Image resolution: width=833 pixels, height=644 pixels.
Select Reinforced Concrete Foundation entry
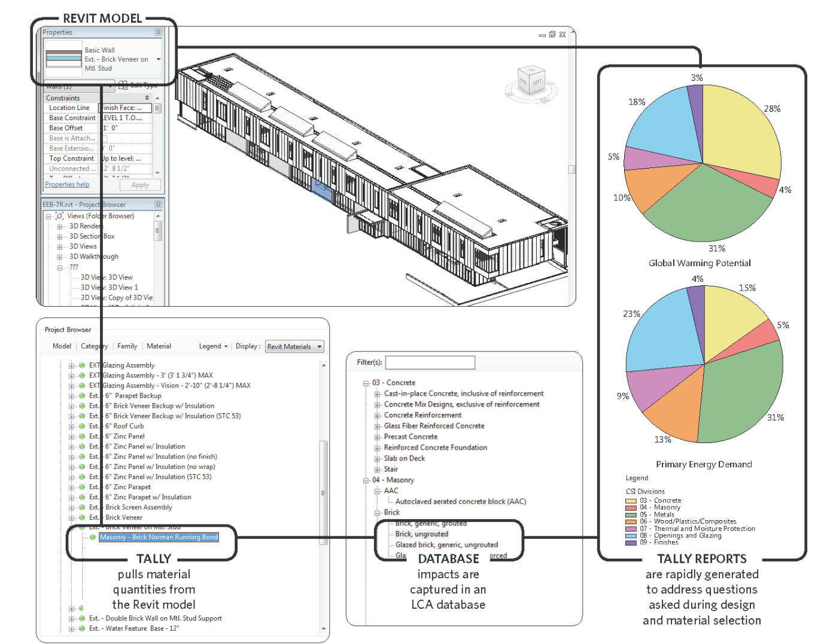[x=435, y=448]
